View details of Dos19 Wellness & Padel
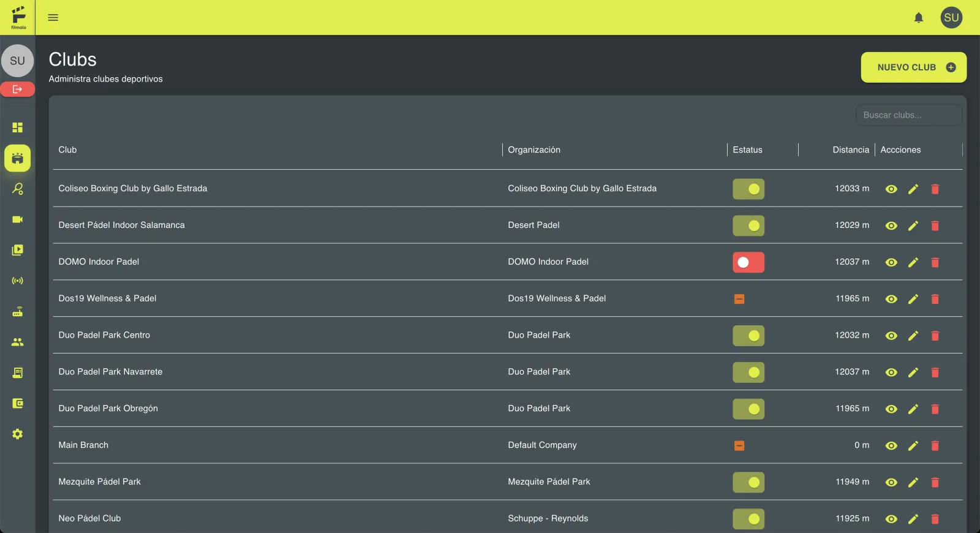 891,299
